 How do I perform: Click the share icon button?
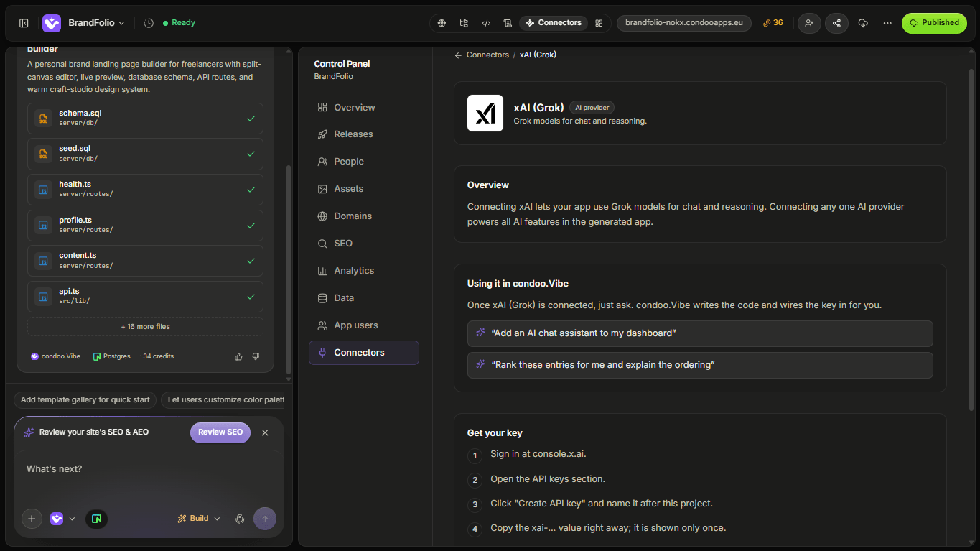click(x=836, y=23)
